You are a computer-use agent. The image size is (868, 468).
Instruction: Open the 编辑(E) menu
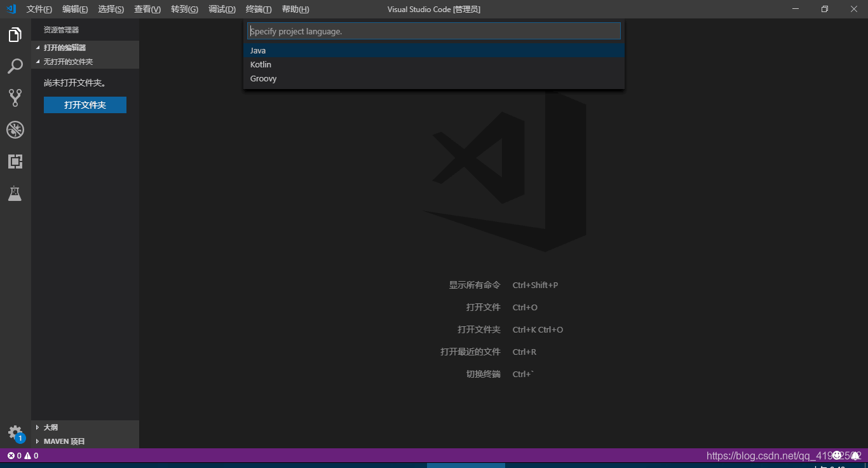point(75,9)
